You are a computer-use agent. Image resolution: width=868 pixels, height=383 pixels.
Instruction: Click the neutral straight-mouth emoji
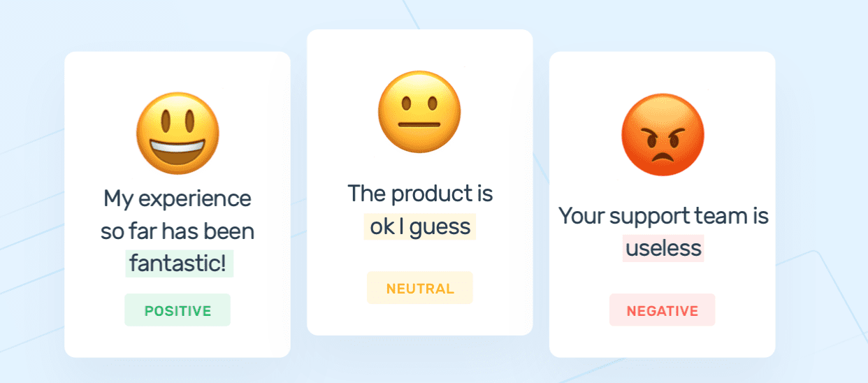pos(419,112)
